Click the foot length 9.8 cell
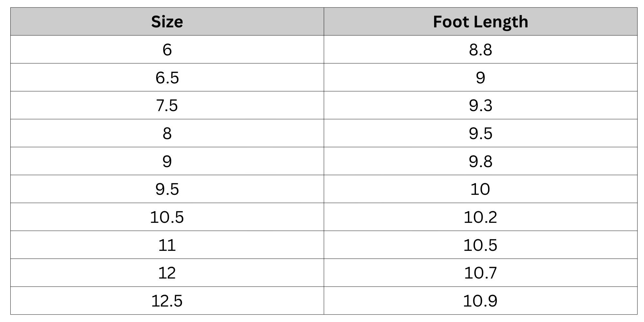This screenshot has height=322, width=644. click(480, 161)
